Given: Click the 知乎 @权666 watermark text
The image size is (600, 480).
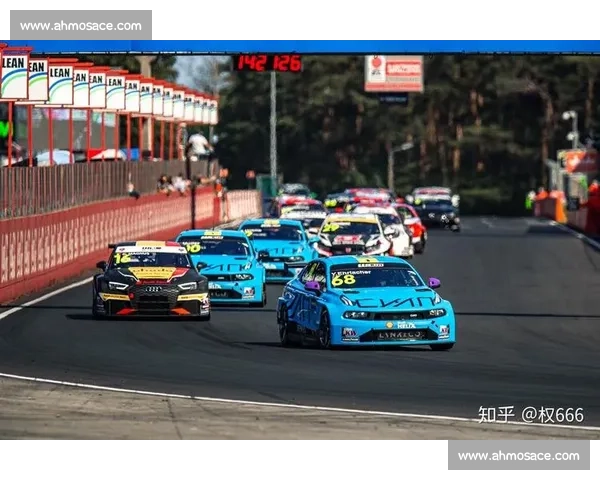Looking at the screenshot, I should tap(530, 415).
